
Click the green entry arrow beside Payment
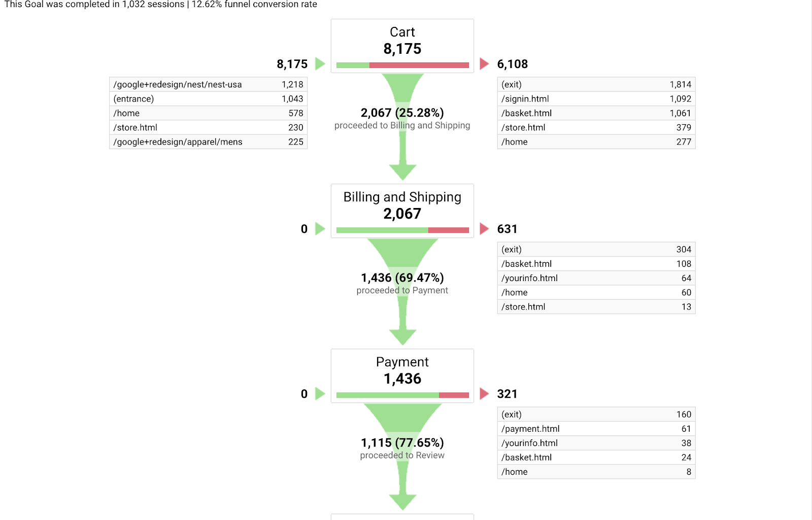click(320, 394)
